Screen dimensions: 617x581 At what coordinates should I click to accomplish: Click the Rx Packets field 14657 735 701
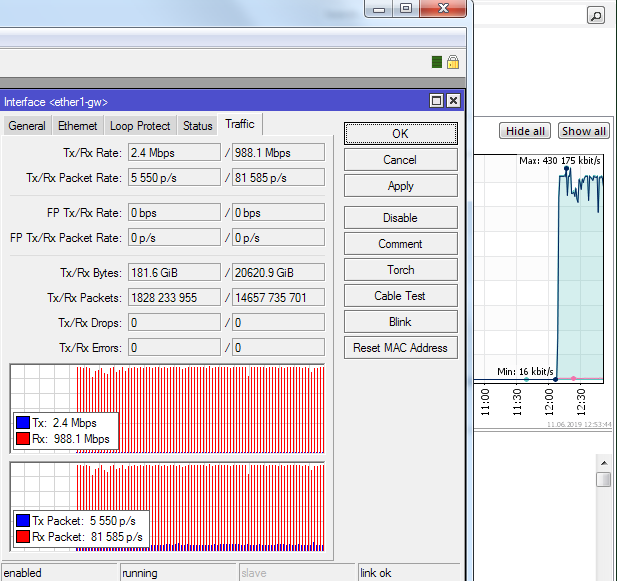[278, 297]
